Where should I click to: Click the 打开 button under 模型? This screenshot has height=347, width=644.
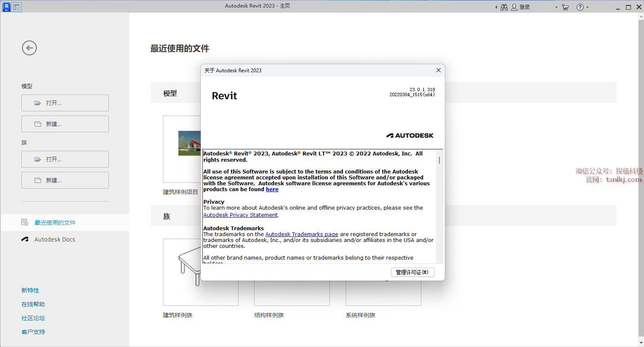[65, 103]
